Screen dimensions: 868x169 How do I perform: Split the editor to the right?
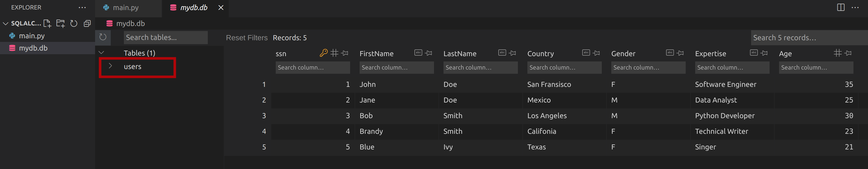pos(841,8)
